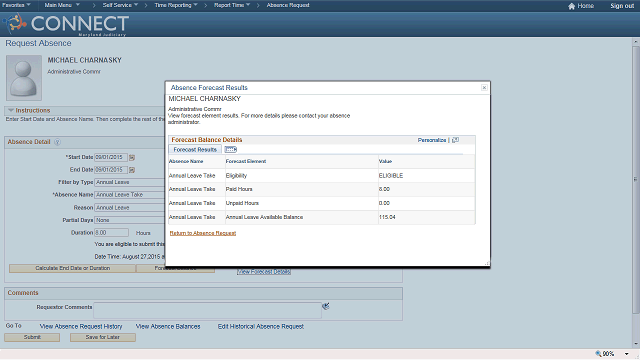Open grid pop-out icon next to Personalize
Image resolution: width=640 pixels, height=360 pixels.
point(456,140)
